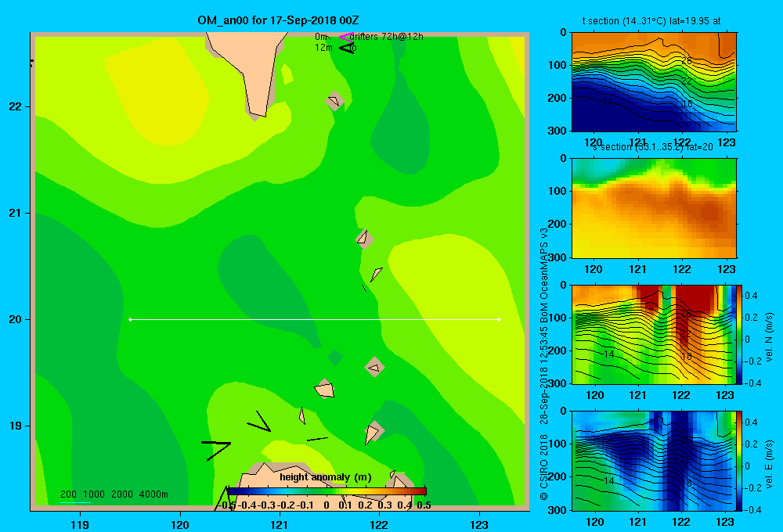783x532 pixels.
Task: Click the height anomaly colorbar on the main map
Action: [x=327, y=491]
